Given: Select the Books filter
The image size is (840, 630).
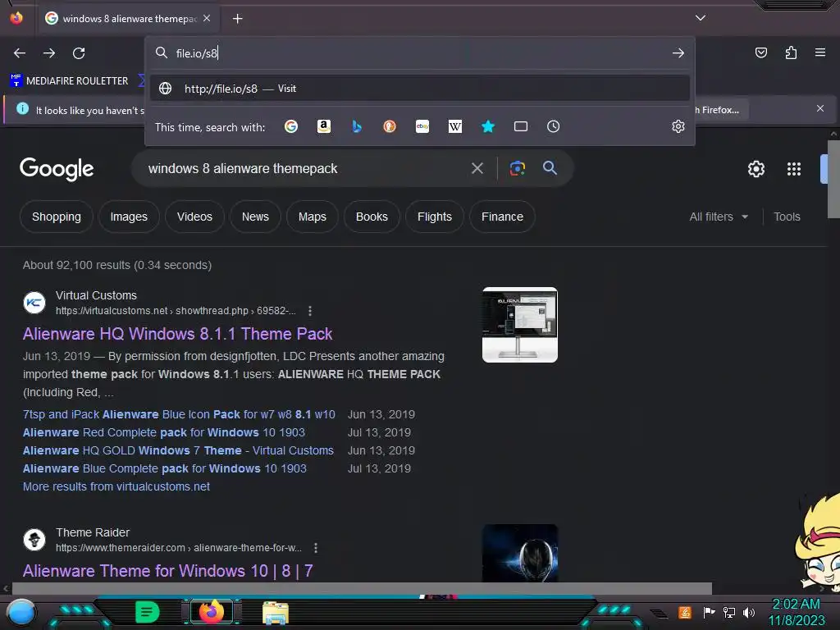Looking at the screenshot, I should pyautogui.click(x=372, y=217).
